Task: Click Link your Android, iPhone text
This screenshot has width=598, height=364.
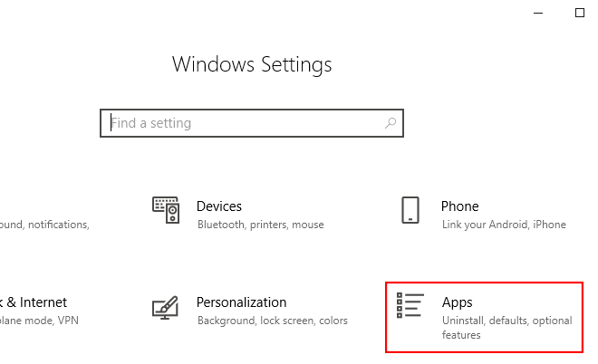Action: [x=504, y=225]
